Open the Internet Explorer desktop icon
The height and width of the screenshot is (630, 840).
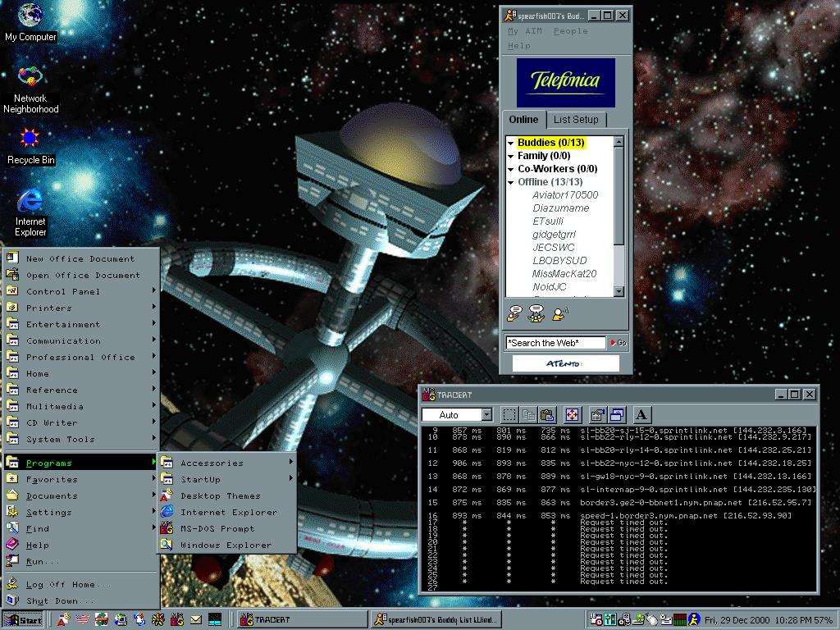point(30,201)
